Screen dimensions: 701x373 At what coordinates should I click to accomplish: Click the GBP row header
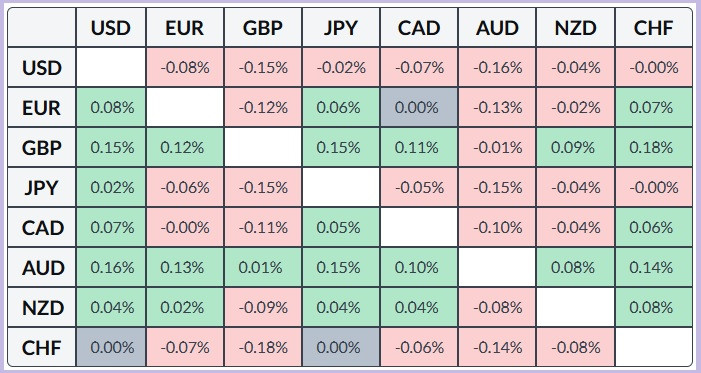pos(42,148)
